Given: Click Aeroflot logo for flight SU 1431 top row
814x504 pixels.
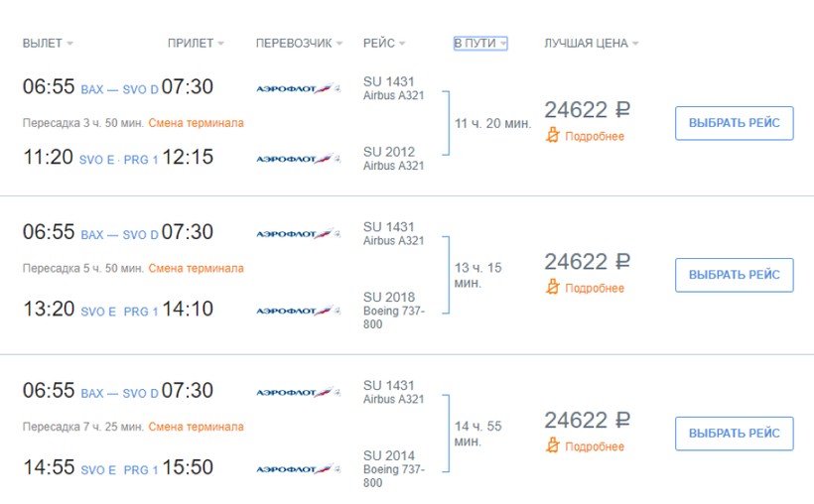Looking at the screenshot, I should tap(299, 88).
